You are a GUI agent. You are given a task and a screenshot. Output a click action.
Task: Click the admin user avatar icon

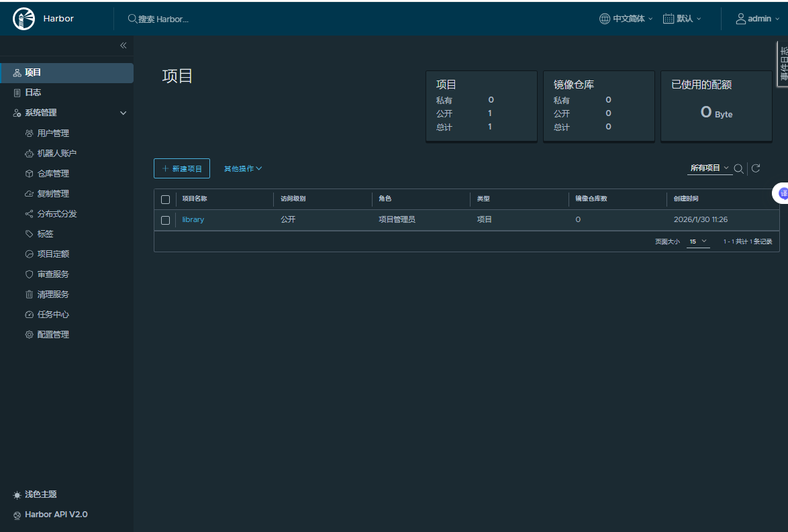pos(741,19)
